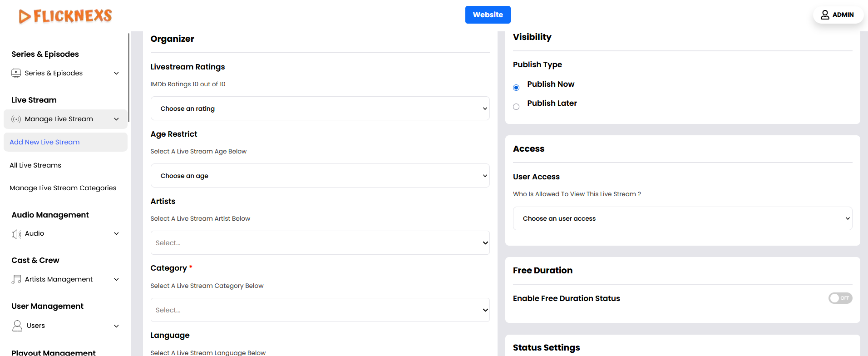Click the Flicknexs logo
The image size is (868, 356).
coord(65,16)
